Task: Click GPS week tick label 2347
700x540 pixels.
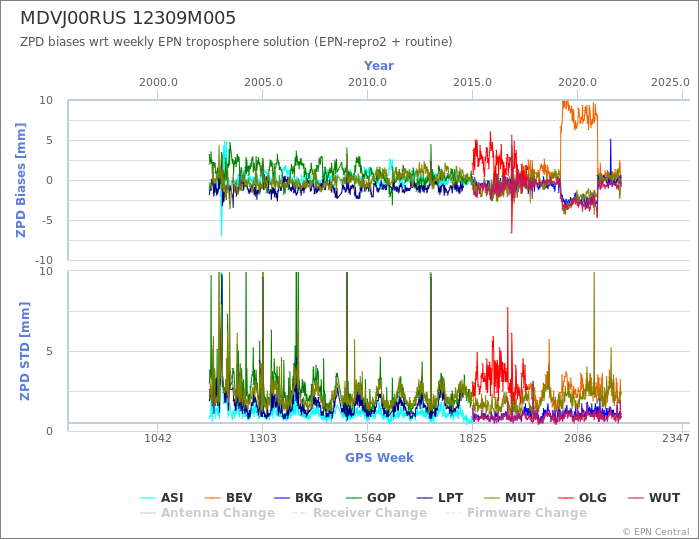Action: tap(676, 439)
